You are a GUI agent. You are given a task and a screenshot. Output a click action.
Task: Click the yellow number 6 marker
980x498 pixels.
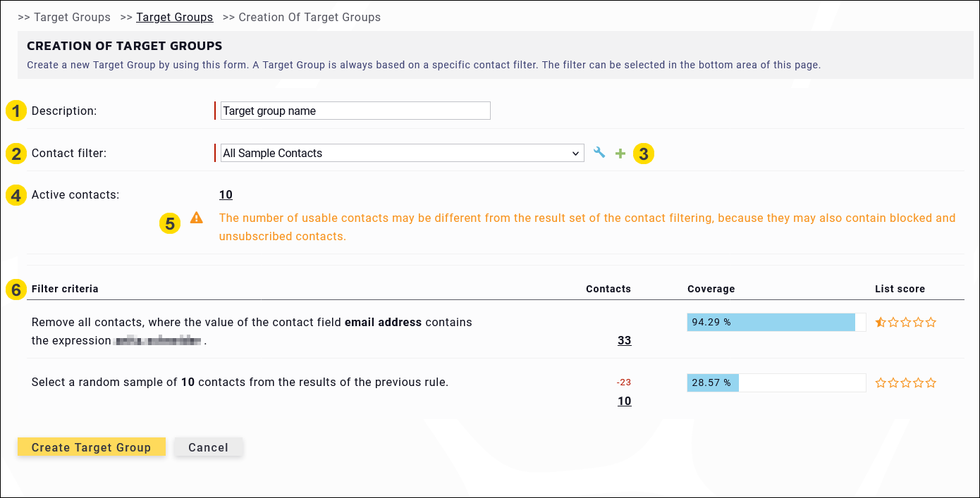click(16, 290)
